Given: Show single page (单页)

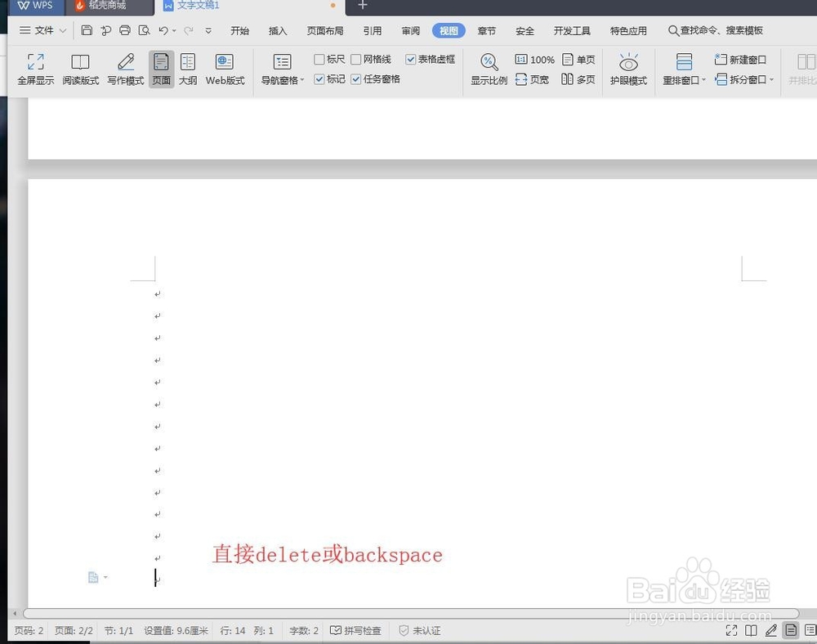Looking at the screenshot, I should [x=578, y=60].
